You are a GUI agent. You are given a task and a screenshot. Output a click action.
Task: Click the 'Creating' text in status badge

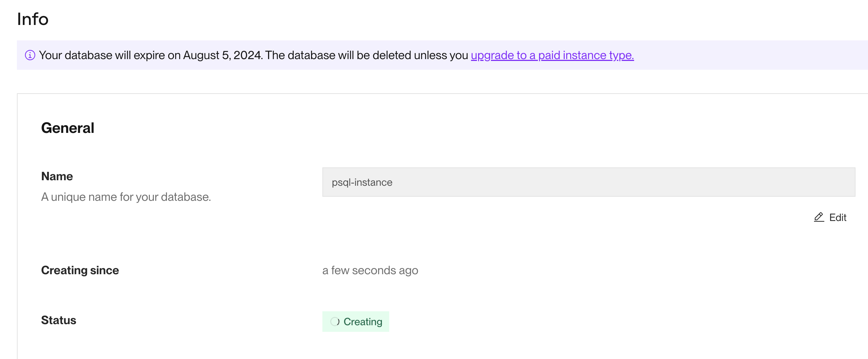[x=363, y=322]
